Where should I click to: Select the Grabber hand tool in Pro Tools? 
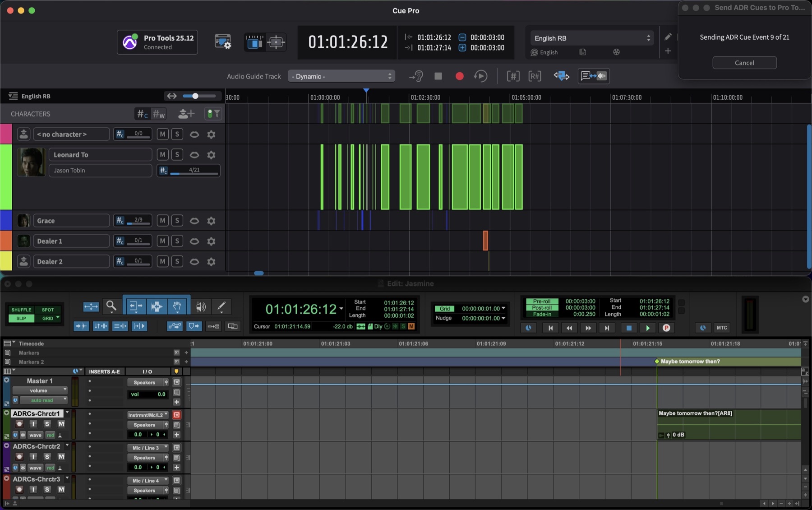(177, 307)
